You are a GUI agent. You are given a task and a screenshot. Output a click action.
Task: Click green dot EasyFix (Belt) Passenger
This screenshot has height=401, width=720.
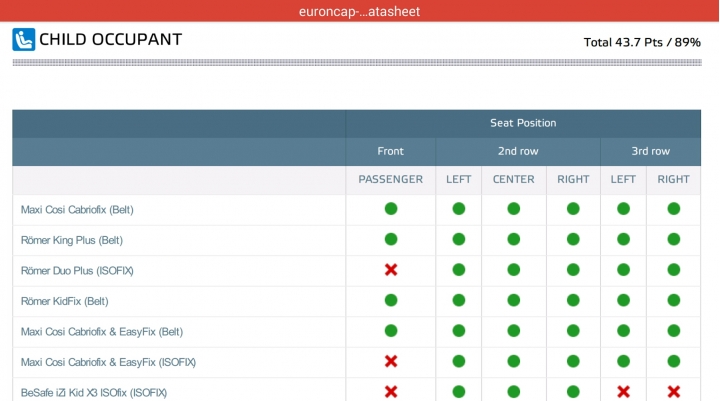(391, 331)
